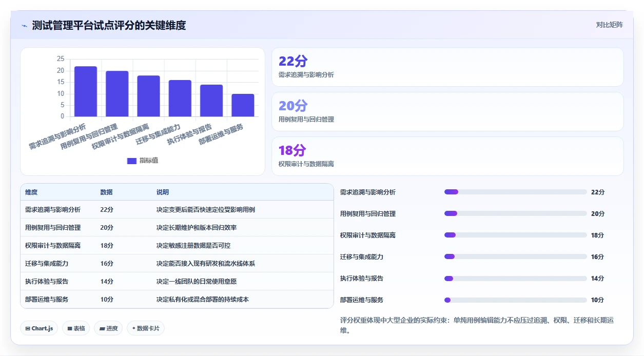Click the 部署运维与服务 progress bar

[515, 300]
